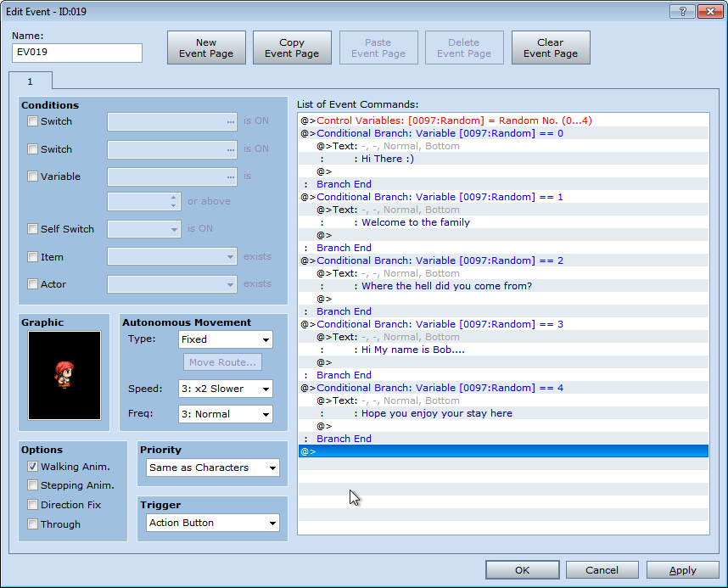
Task: Confirm changes with the OK button
Action: [x=522, y=570]
